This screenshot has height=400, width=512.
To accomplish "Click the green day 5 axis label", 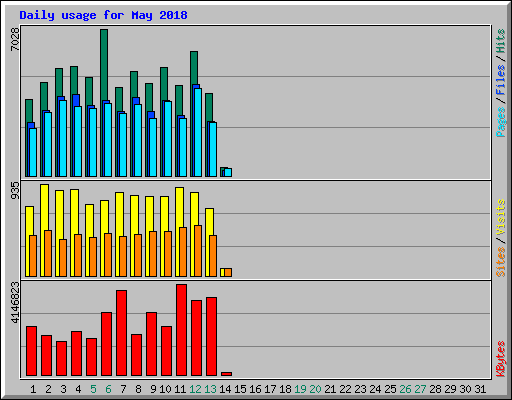I will 93,389.
